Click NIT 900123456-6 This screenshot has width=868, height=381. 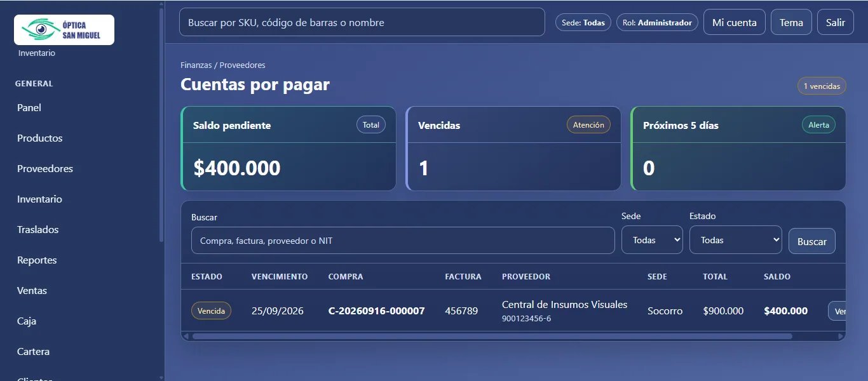pos(526,319)
